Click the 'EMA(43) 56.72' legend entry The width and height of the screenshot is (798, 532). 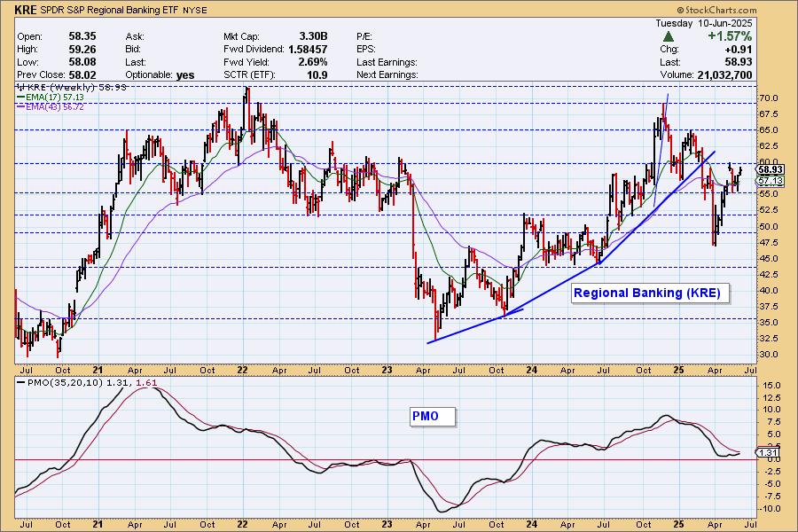click(x=51, y=107)
